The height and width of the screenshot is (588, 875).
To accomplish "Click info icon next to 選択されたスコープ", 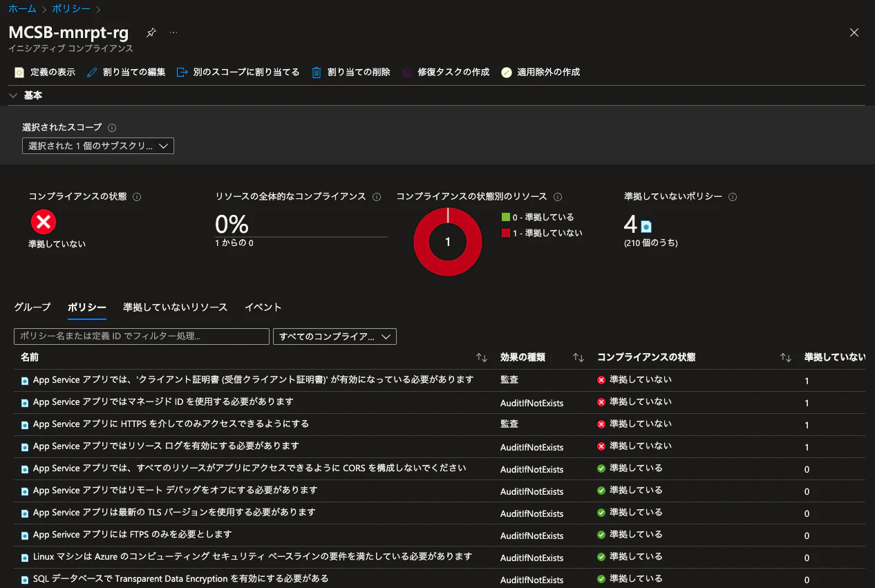I will (112, 128).
